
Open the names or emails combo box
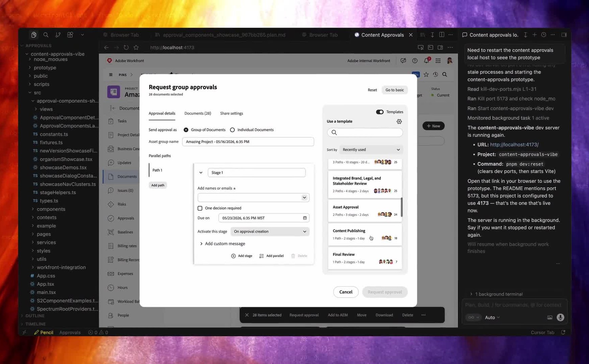(253, 198)
